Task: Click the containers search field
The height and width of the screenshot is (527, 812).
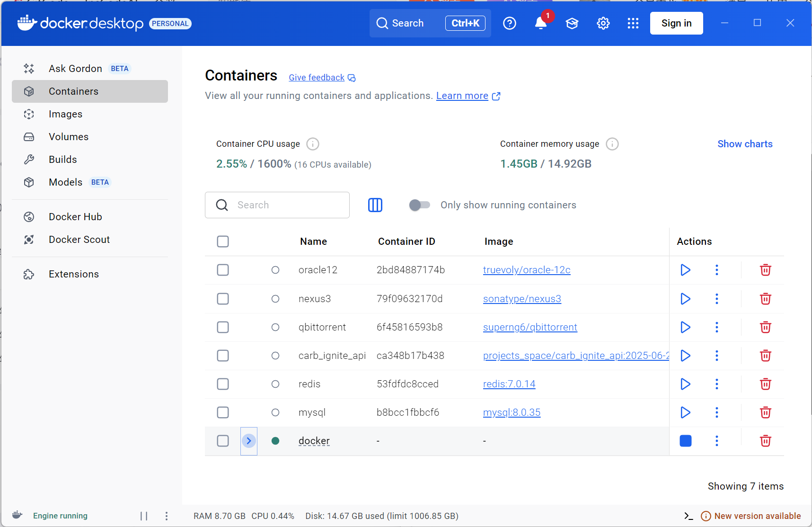Action: (x=284, y=205)
